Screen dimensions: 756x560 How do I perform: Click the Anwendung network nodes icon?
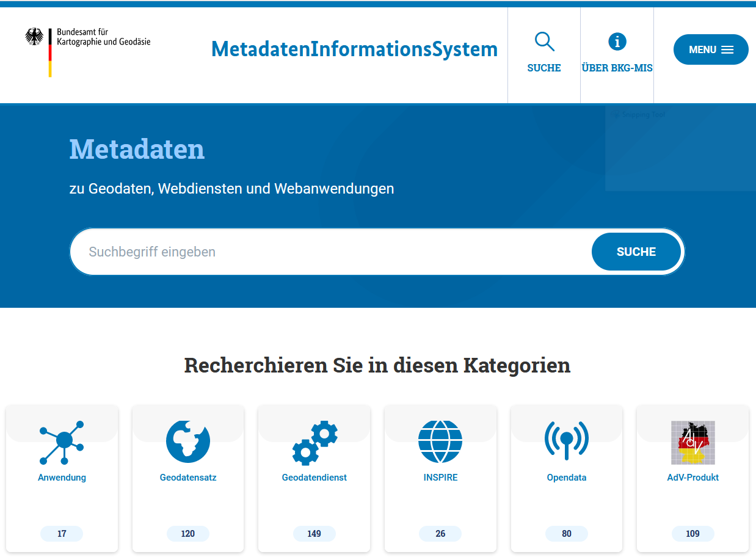[62, 442]
